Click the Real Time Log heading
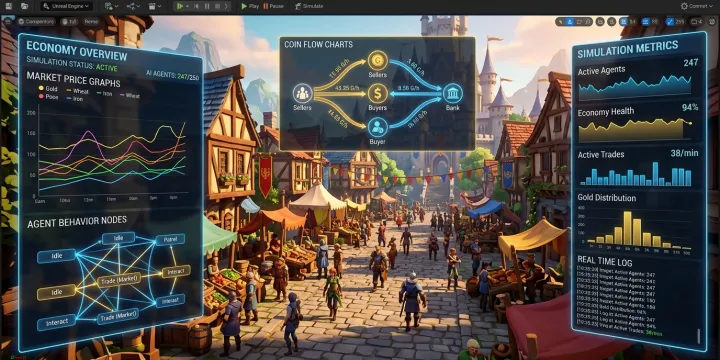The height and width of the screenshot is (360, 720). click(x=605, y=262)
